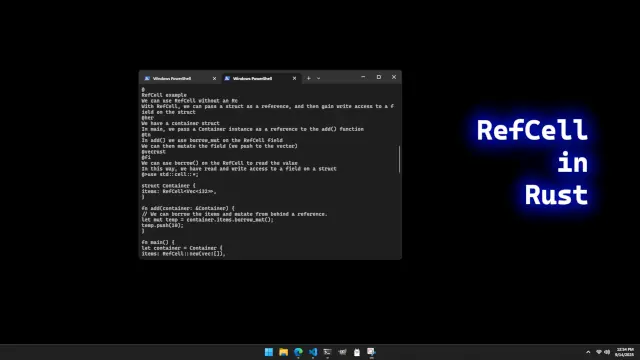640x360 pixels.
Task: Click the "struct Container {" code line
Action: point(169,186)
